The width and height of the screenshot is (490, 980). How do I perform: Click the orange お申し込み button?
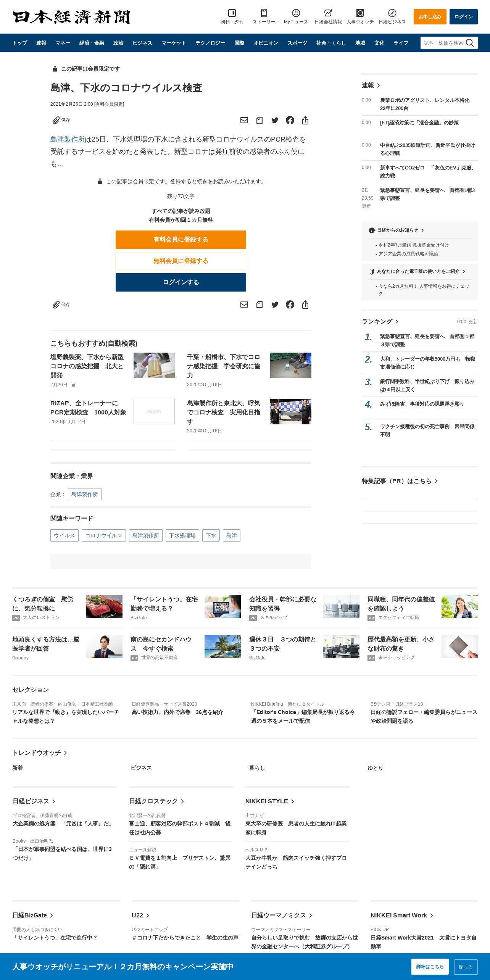tap(430, 17)
